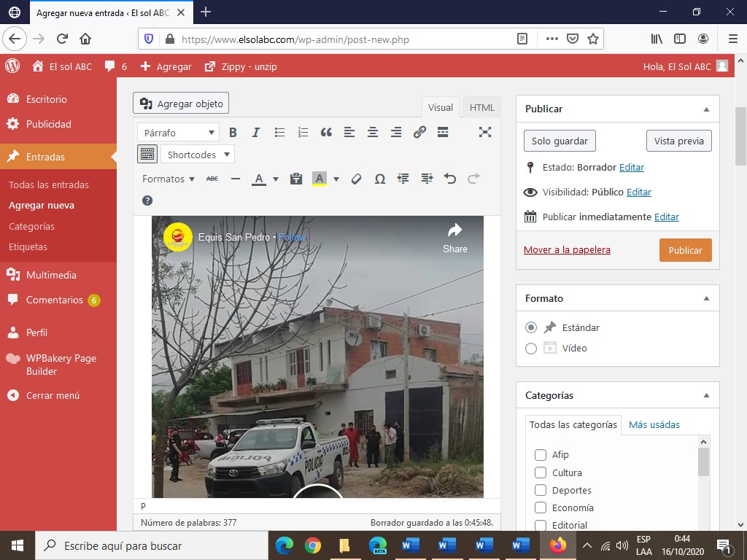Click the orange Publicar button

[x=685, y=250]
